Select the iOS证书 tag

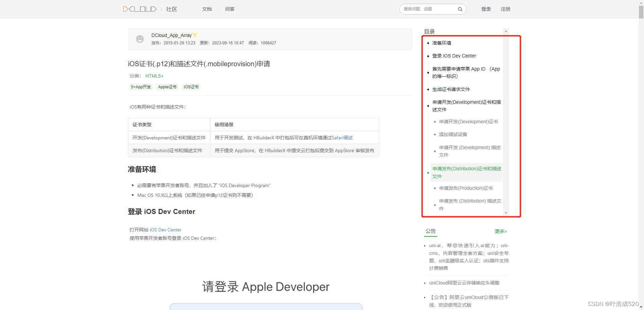click(191, 87)
